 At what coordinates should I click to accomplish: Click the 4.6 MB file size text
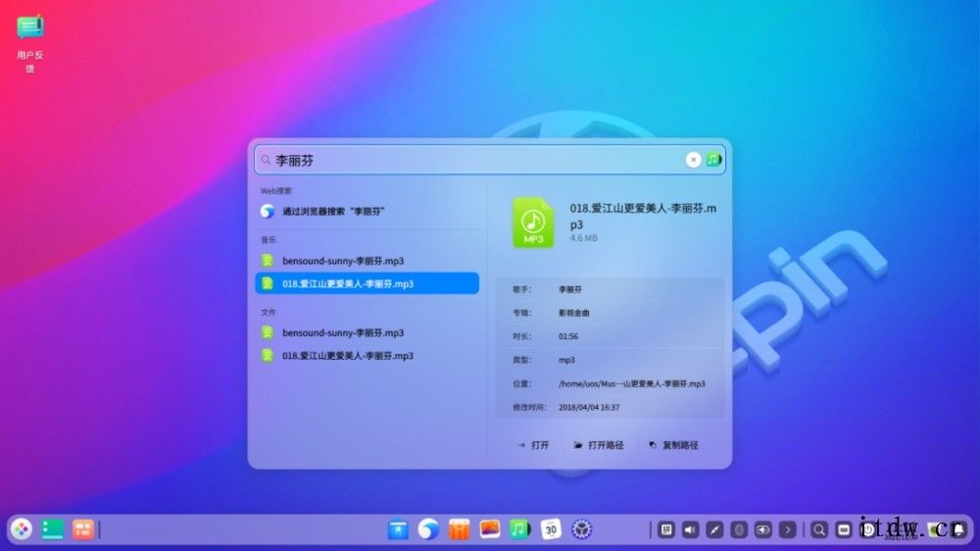pos(584,238)
